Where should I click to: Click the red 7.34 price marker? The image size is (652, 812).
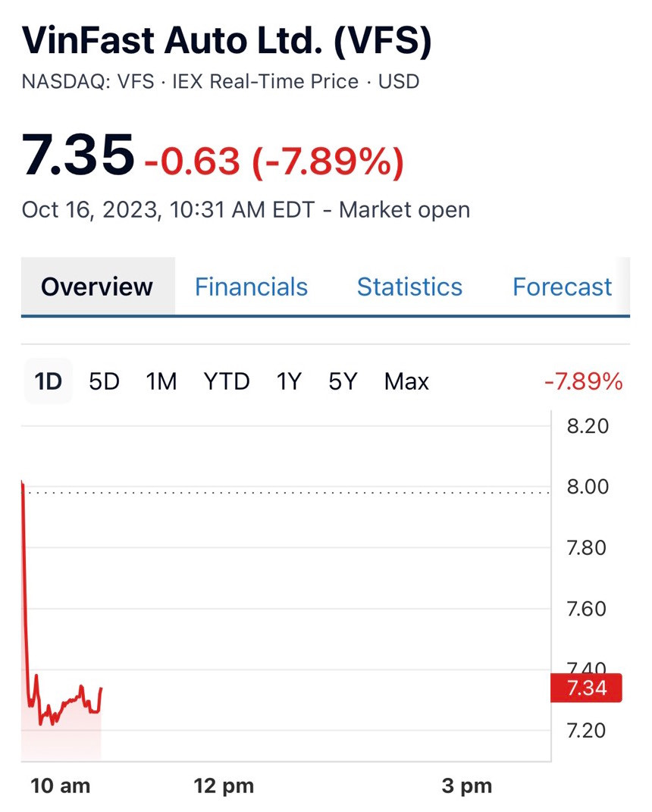587,689
